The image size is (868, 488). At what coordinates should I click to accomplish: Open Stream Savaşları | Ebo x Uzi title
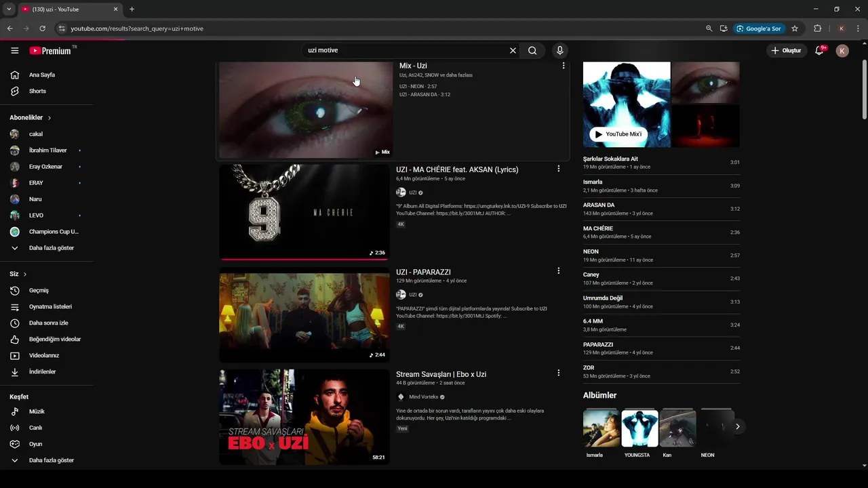pos(441,374)
